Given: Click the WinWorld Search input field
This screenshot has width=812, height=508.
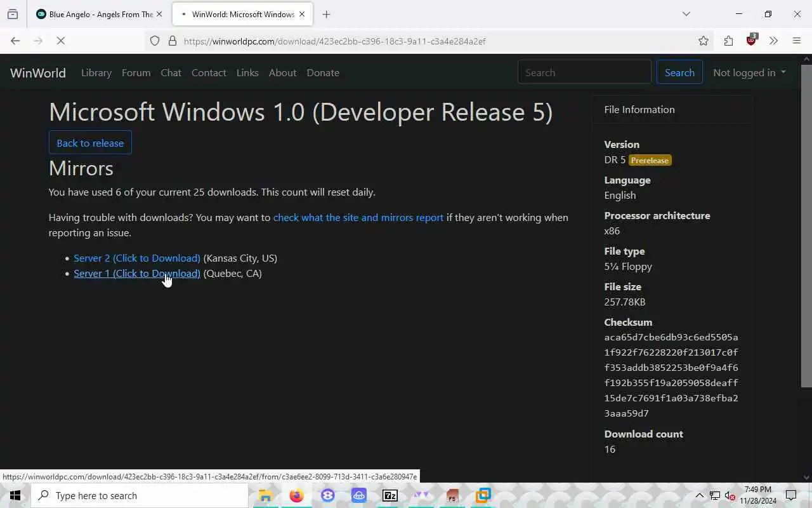Looking at the screenshot, I should click(x=584, y=72).
